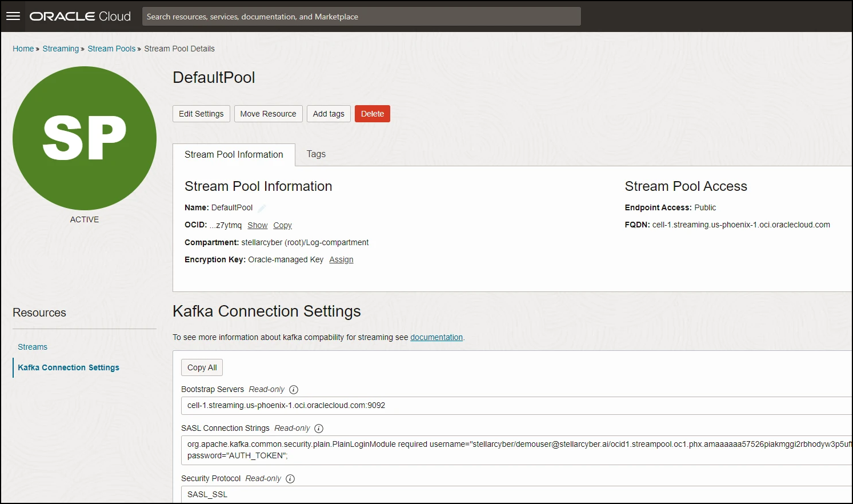Open Streams in the Resources sidebar

33,347
